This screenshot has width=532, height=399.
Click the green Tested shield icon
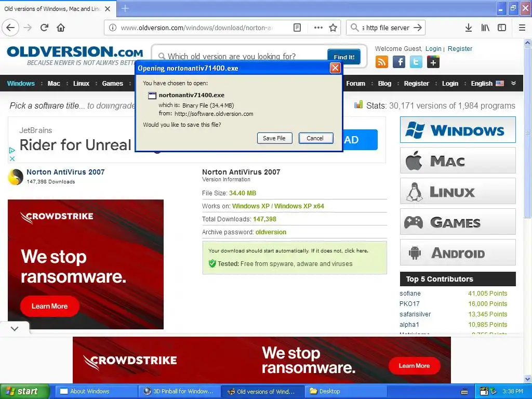point(212,263)
